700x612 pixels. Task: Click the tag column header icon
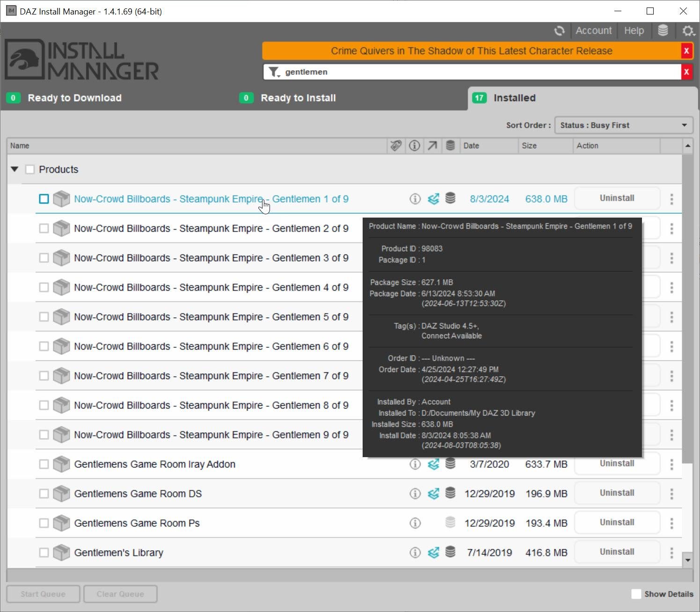396,146
